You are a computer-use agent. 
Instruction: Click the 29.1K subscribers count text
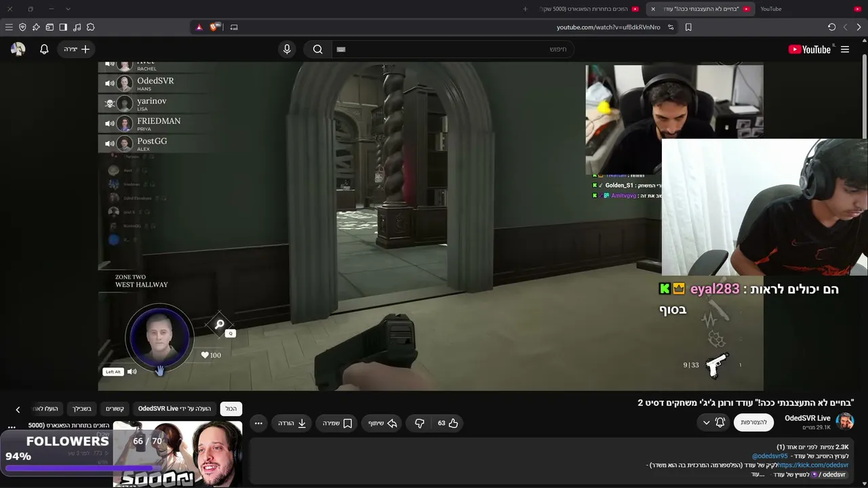(x=816, y=428)
